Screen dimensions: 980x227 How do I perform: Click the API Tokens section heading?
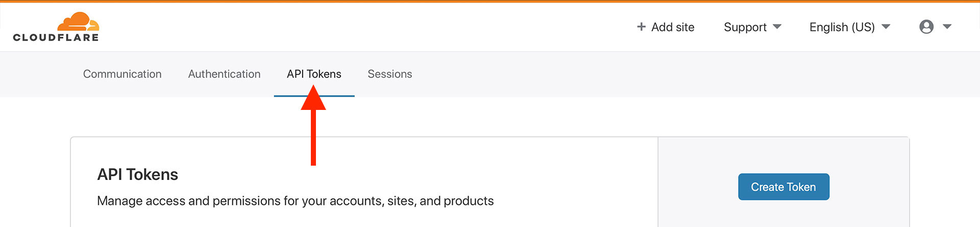(138, 175)
